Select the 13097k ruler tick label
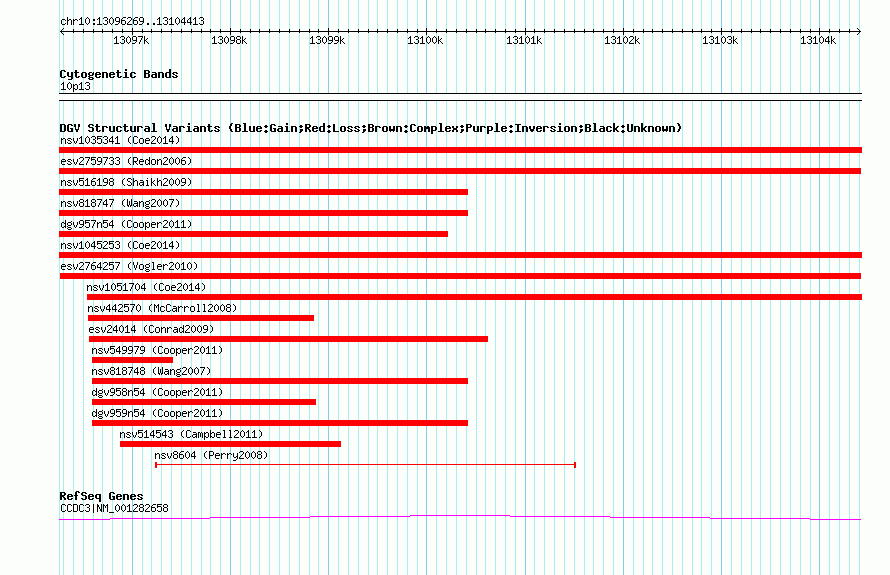Viewport: 890px width, 575px height. (x=131, y=40)
